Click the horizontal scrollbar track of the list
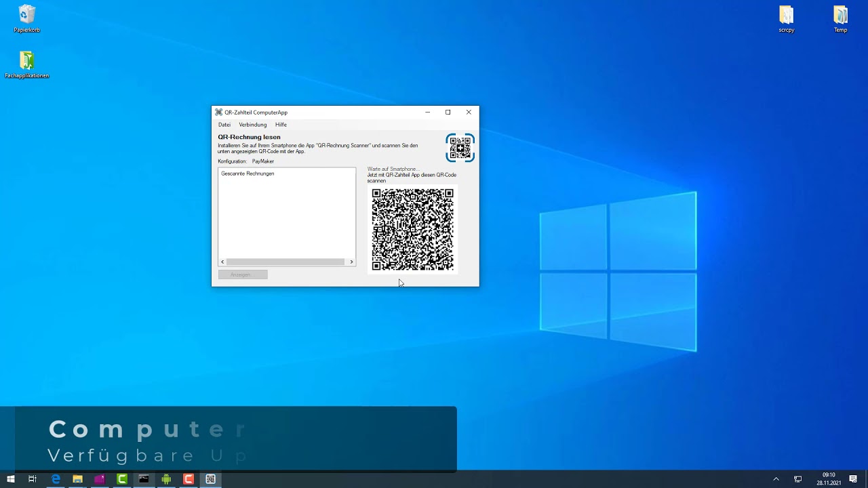 click(x=285, y=262)
